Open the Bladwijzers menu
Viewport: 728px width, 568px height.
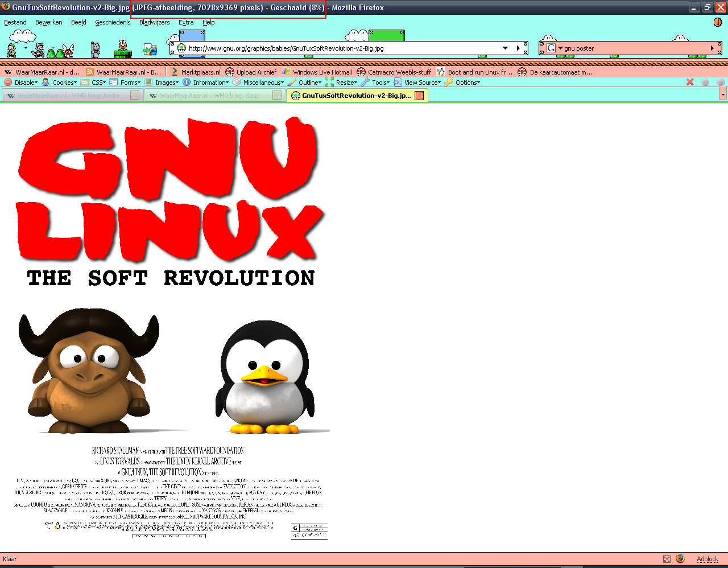[x=154, y=22]
